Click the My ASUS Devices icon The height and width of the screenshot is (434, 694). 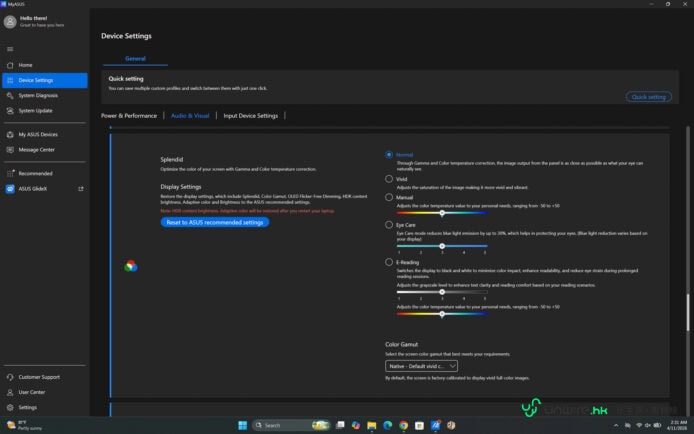(x=10, y=134)
